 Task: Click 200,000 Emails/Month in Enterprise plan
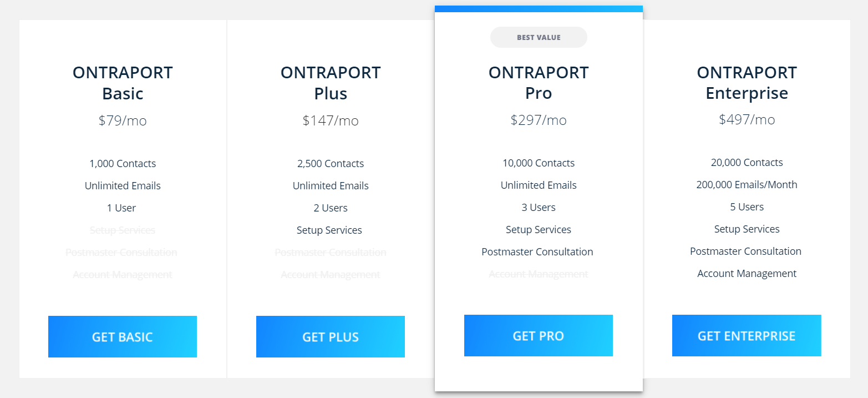tap(747, 185)
